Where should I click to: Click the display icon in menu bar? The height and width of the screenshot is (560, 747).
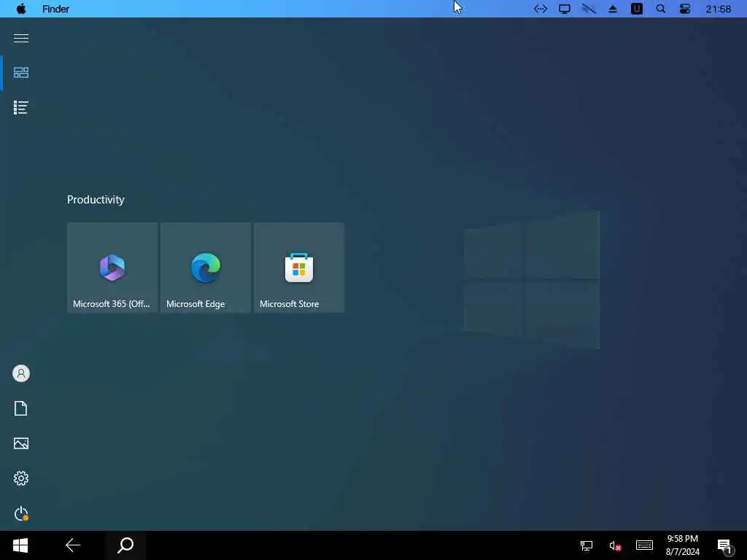click(x=565, y=9)
